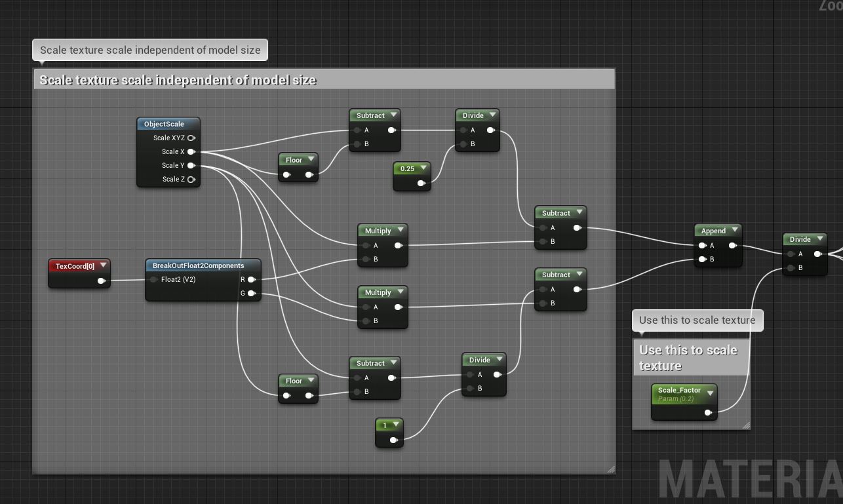Click the output pin of the Subtract feeding Append B
The height and width of the screenshot is (504, 843).
tap(578, 290)
